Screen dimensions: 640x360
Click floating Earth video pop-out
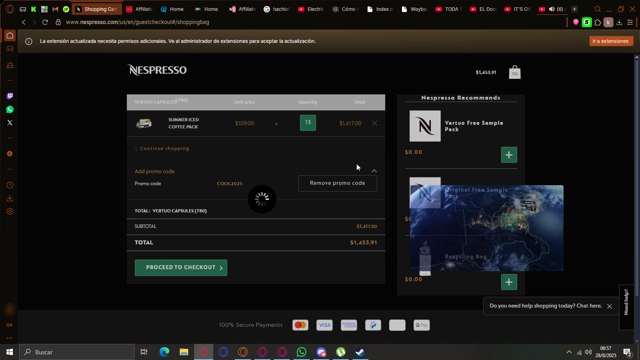pos(487,228)
